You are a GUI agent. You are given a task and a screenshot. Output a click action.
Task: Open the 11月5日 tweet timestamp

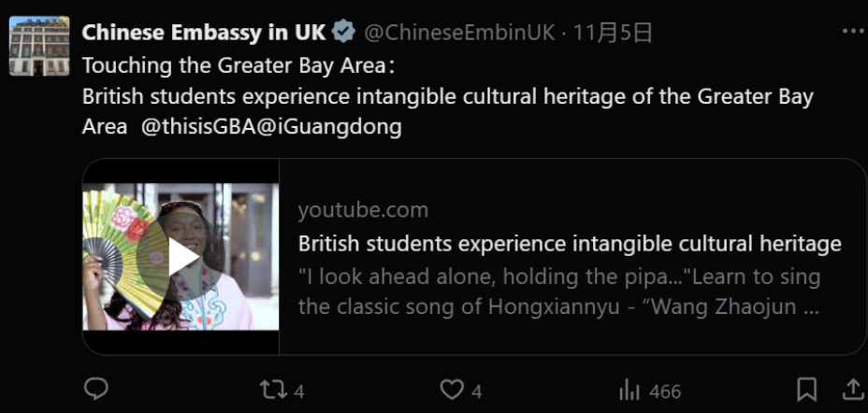[613, 33]
